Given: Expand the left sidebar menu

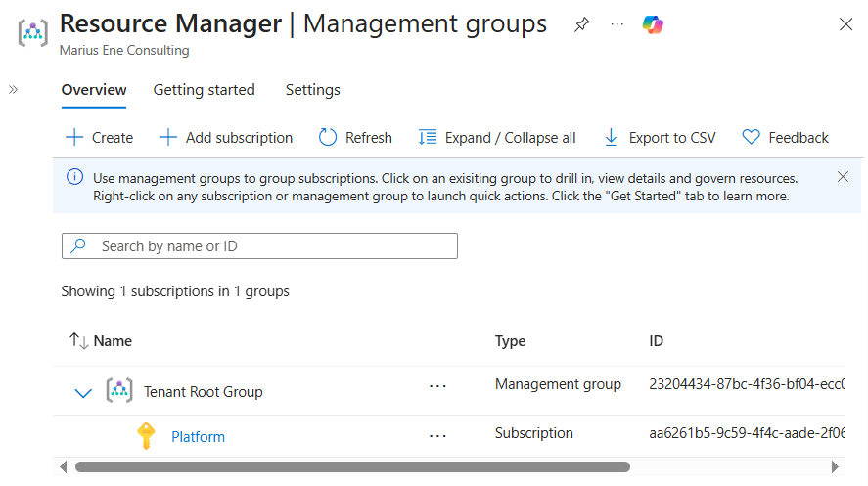Looking at the screenshot, I should click(x=14, y=89).
